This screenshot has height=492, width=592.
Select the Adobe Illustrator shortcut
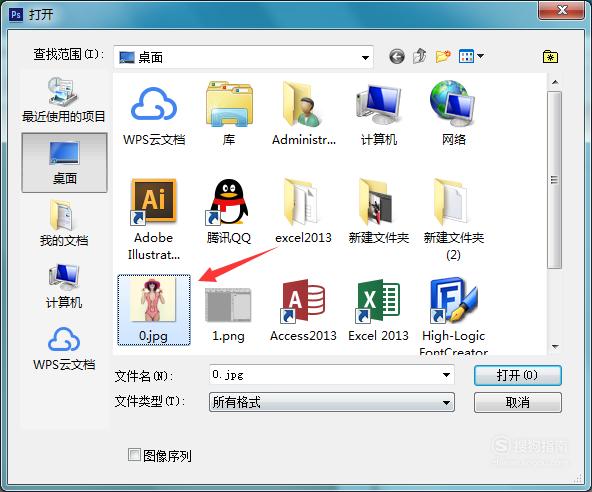(154, 219)
